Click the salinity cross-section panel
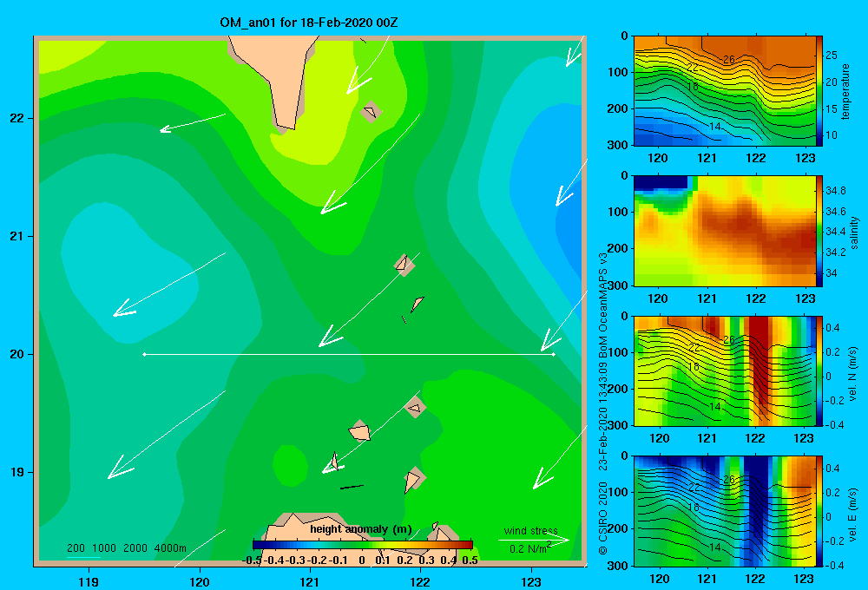This screenshot has width=868, height=590. coord(724,231)
